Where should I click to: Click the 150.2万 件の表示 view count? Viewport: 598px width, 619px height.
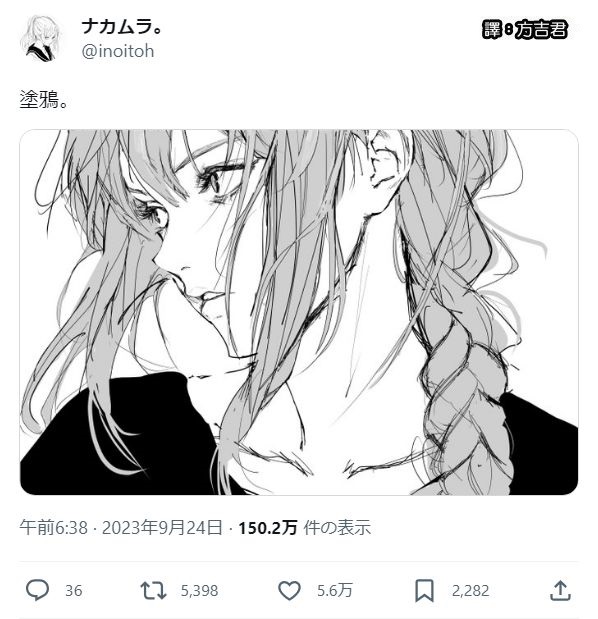coord(304,527)
